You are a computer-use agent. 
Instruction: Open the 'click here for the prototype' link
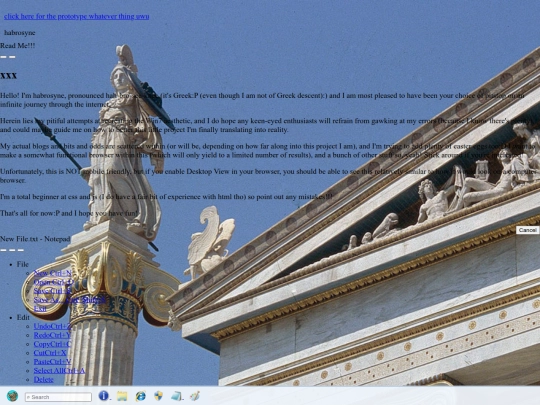(x=76, y=16)
